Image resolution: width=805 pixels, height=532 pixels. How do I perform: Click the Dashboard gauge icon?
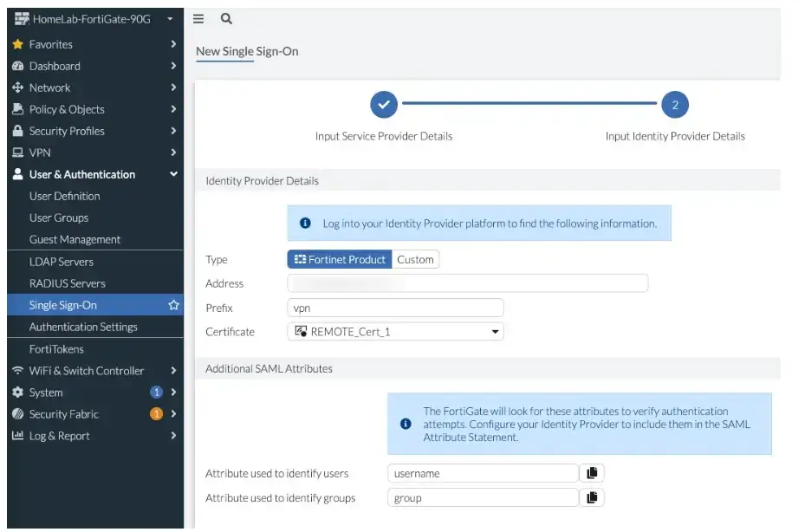pos(17,66)
